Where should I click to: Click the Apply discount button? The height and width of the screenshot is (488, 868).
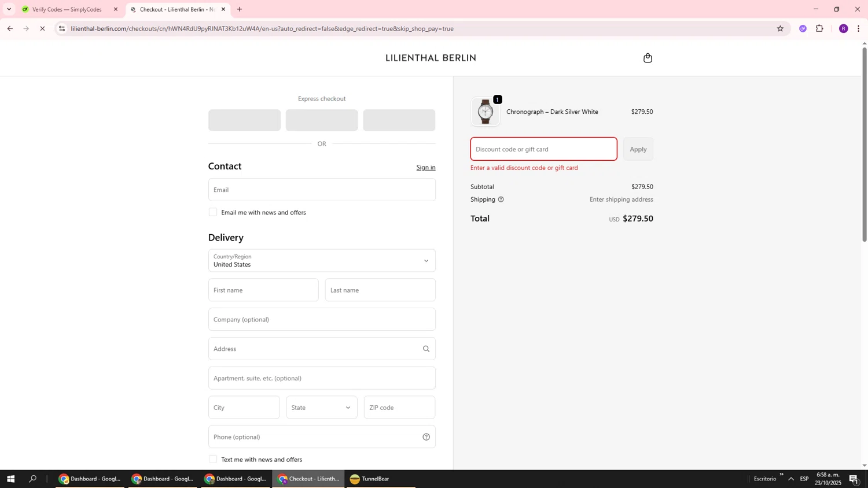coord(638,149)
